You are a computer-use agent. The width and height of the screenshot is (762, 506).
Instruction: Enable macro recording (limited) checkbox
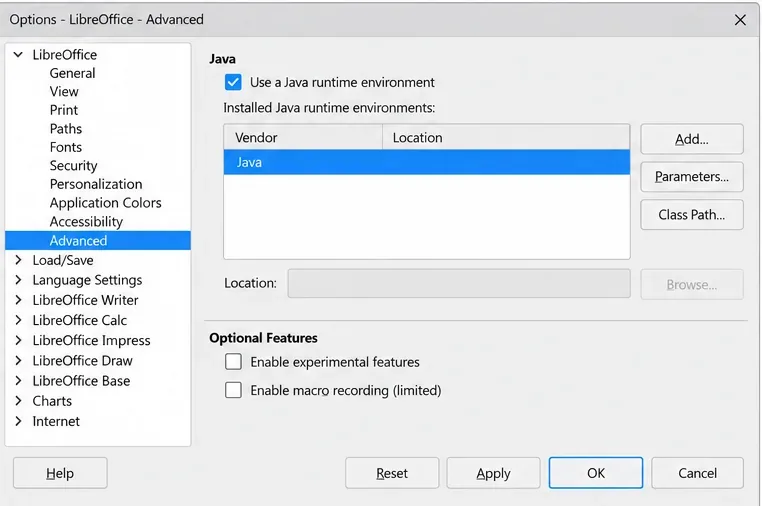[x=233, y=390]
